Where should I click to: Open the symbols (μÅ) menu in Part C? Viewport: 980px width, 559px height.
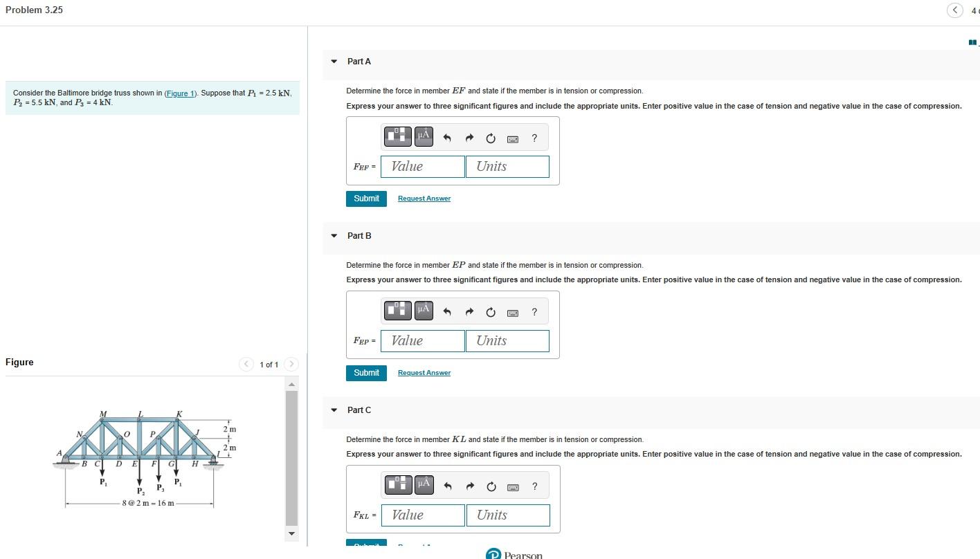(424, 486)
